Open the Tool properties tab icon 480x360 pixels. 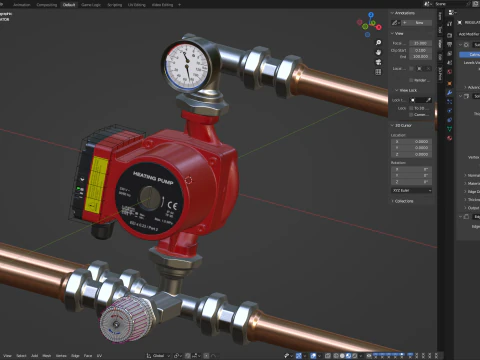pos(450,24)
